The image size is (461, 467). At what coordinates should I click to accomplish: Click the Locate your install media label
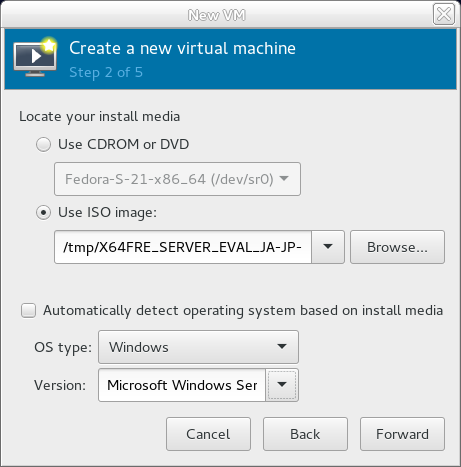tap(99, 116)
